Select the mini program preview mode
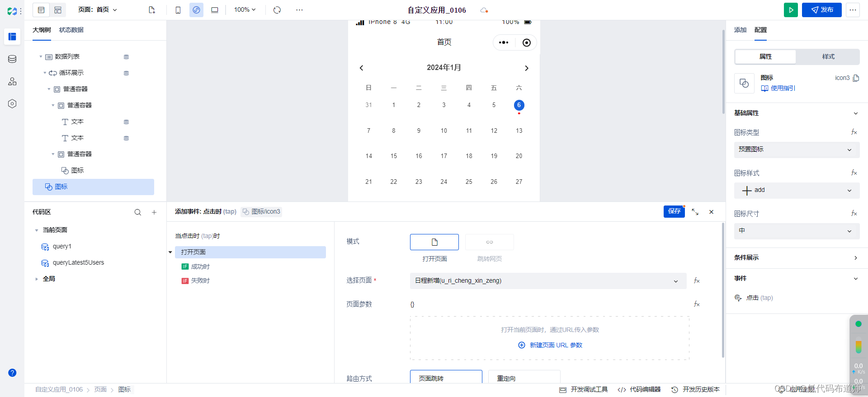This screenshot has width=868, height=397. click(196, 10)
